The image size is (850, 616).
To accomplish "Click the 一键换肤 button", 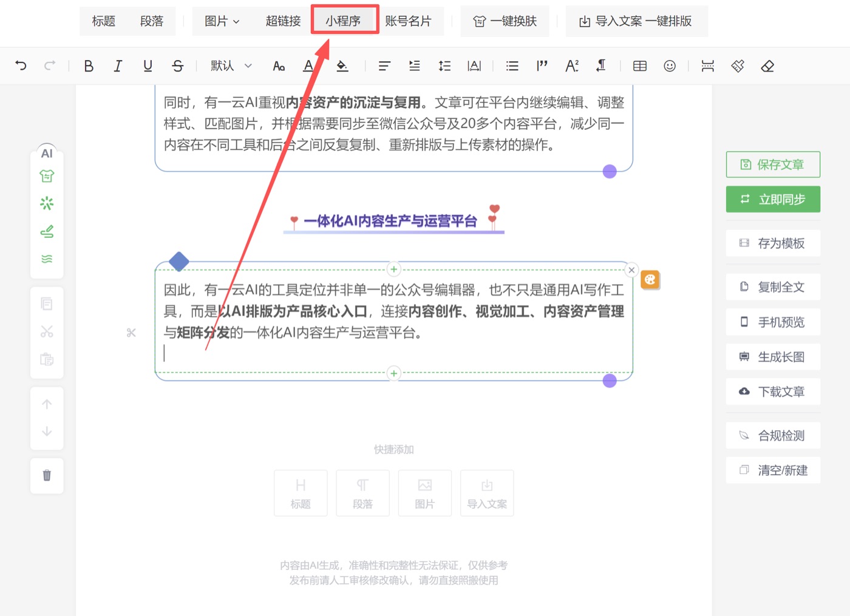I will pos(505,21).
